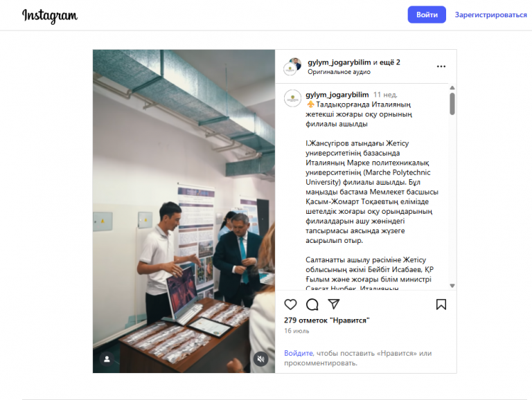Open the Зарегистрироваться link
The height and width of the screenshot is (400, 532).
click(490, 15)
